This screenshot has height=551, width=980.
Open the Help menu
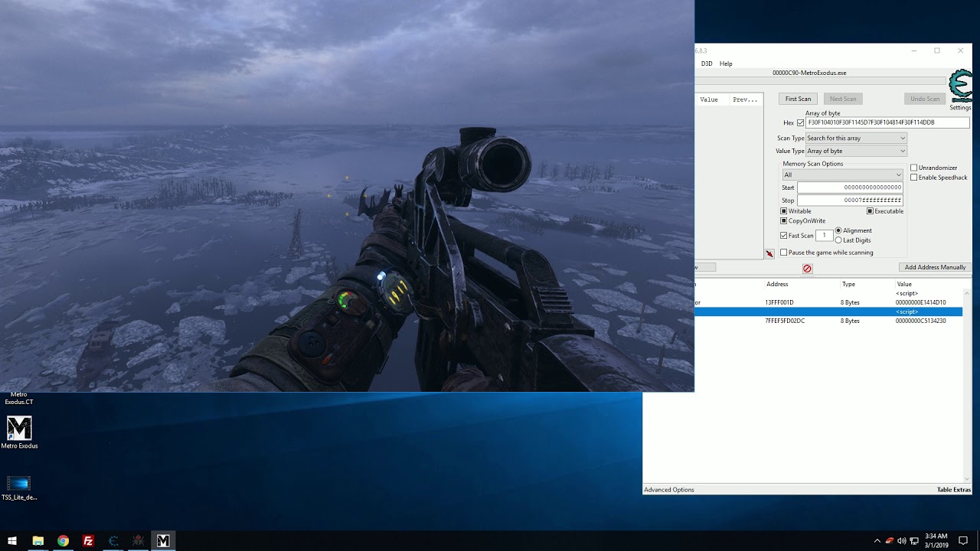726,64
